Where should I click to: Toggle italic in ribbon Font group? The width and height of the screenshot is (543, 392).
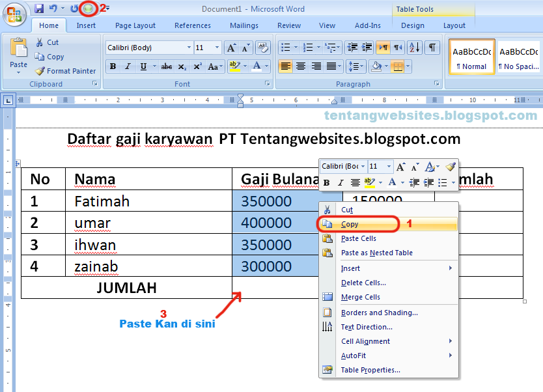[128, 66]
